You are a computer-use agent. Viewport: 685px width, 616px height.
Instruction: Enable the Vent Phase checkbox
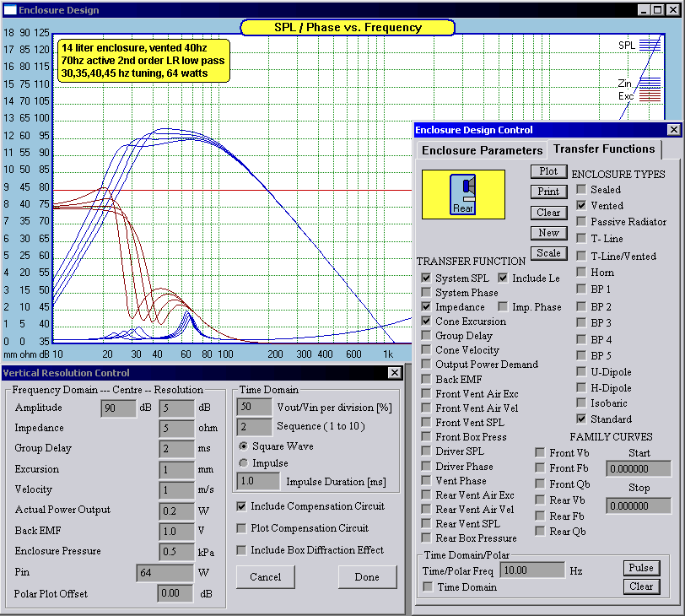click(x=426, y=481)
